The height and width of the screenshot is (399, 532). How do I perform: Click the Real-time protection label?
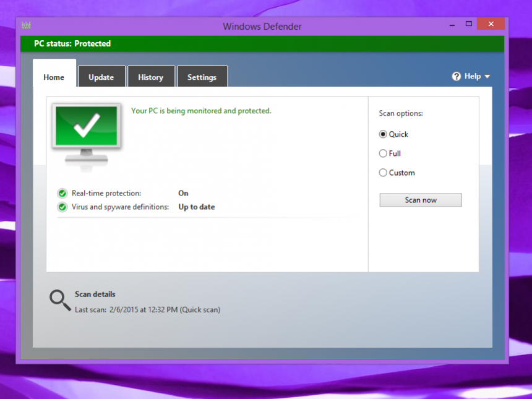(106, 194)
